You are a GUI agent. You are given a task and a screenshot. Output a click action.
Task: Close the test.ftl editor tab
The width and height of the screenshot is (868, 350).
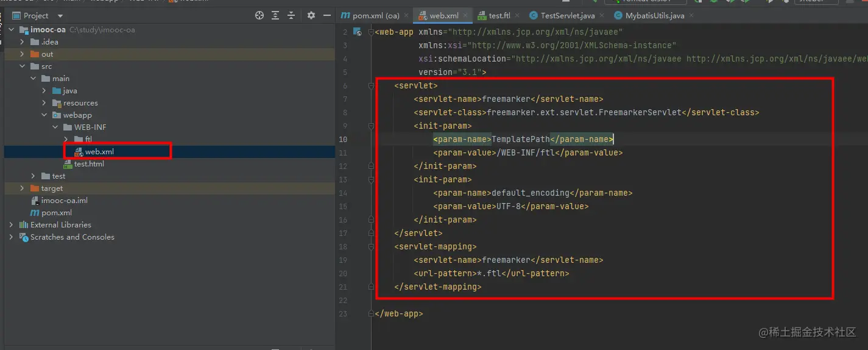517,16
